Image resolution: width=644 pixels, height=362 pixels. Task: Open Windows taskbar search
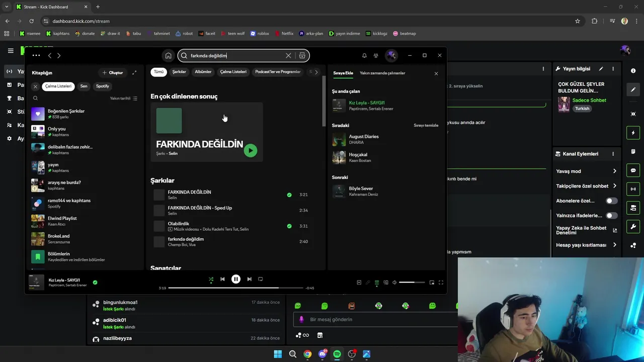point(292,354)
